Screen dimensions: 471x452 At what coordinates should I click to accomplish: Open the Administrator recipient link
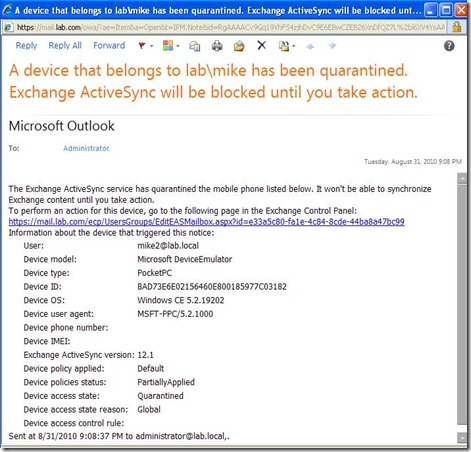click(86, 148)
